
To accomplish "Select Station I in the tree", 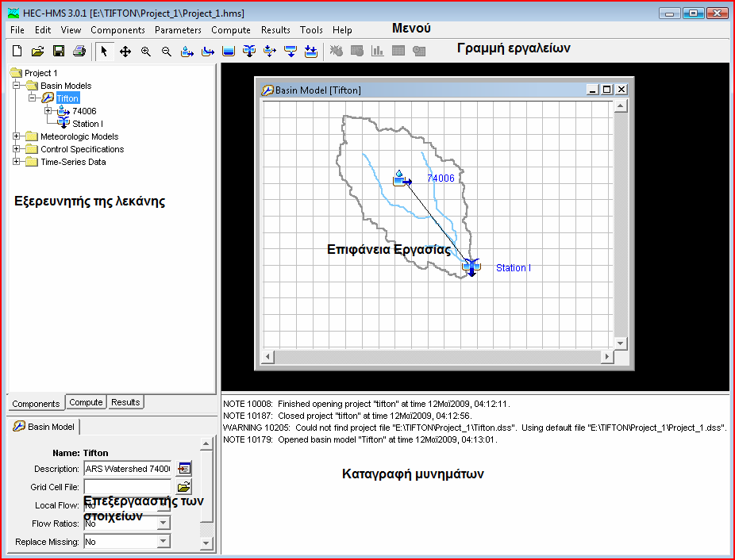I will (87, 124).
